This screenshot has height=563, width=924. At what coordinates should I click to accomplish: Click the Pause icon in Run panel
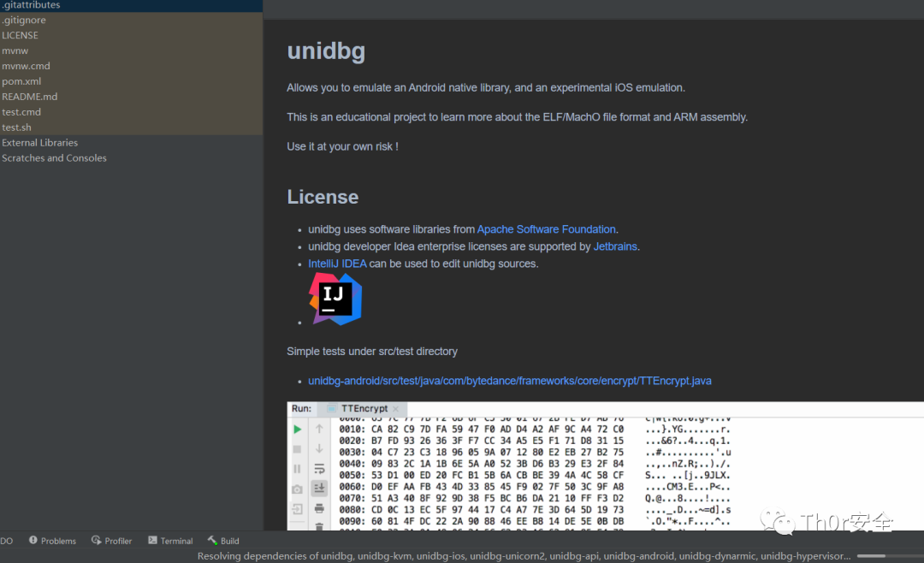[298, 469]
